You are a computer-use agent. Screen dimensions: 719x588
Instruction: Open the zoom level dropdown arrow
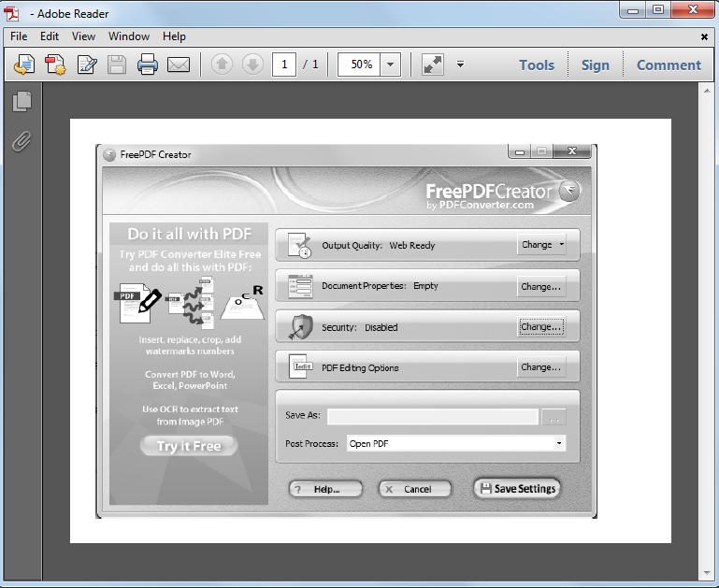pos(390,65)
